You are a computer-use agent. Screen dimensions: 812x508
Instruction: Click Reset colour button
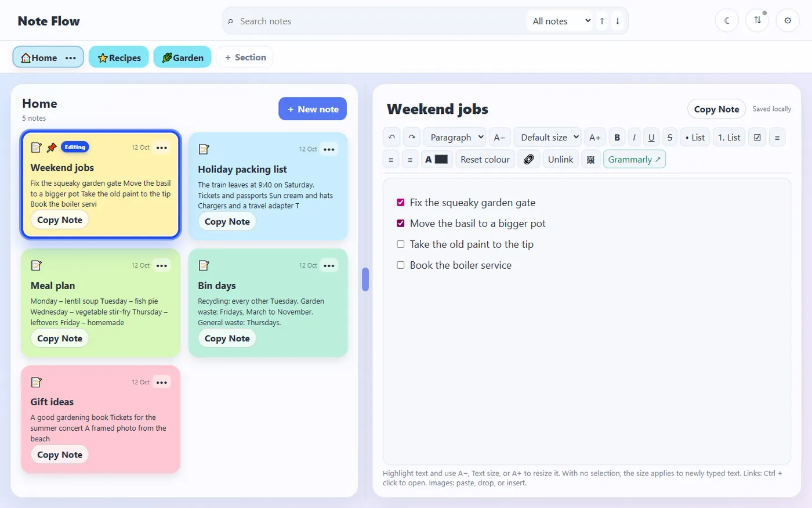tap(485, 159)
